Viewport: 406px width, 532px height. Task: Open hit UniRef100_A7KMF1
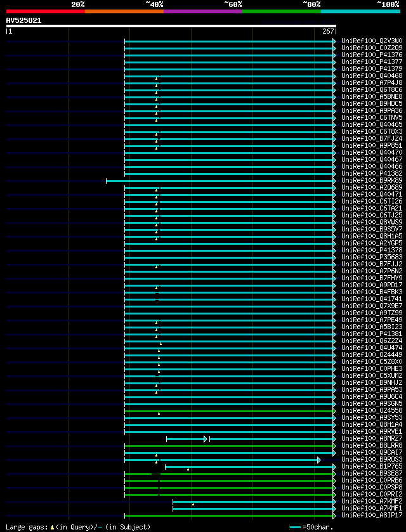click(x=372, y=507)
